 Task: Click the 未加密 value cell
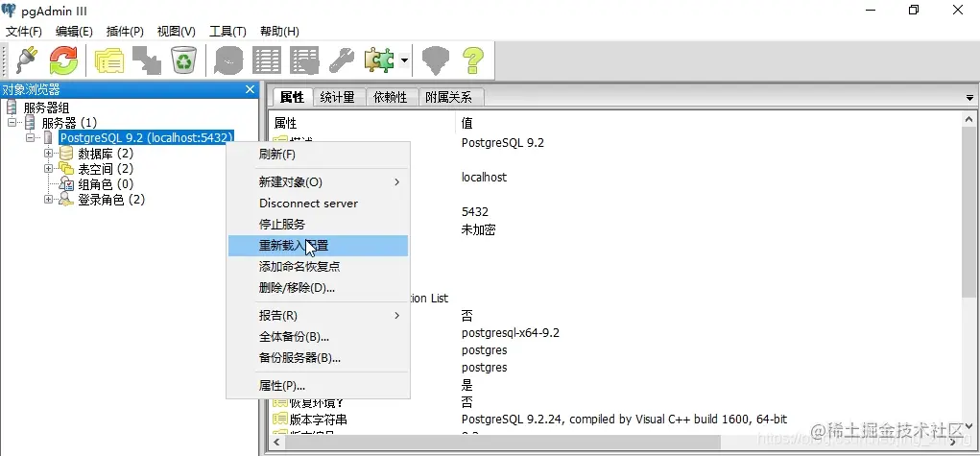(478, 229)
